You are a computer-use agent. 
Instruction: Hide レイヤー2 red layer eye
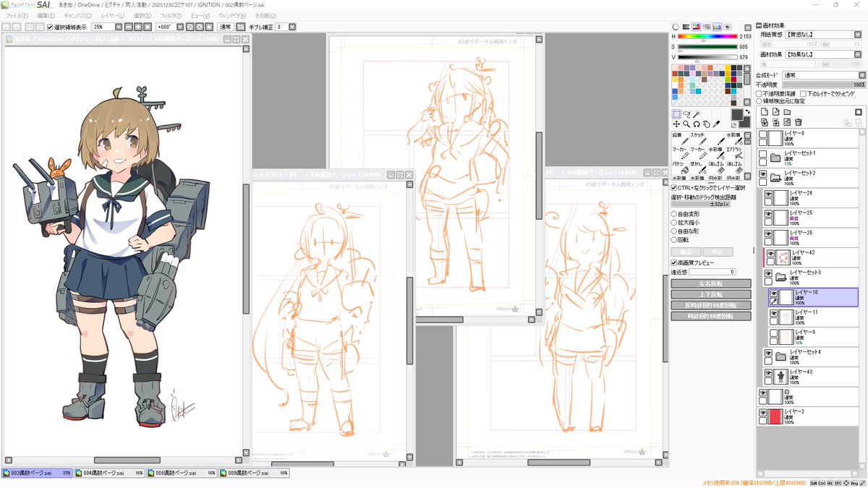(762, 412)
